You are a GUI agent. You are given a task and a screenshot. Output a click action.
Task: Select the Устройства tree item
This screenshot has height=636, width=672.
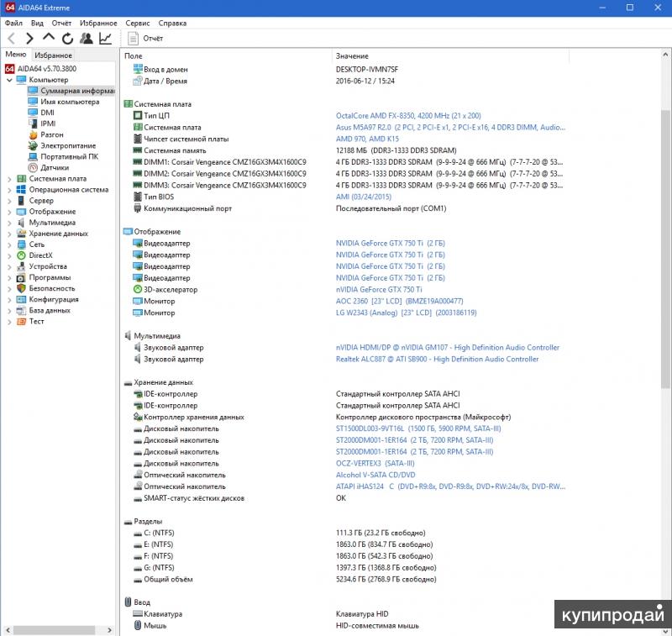tap(48, 266)
